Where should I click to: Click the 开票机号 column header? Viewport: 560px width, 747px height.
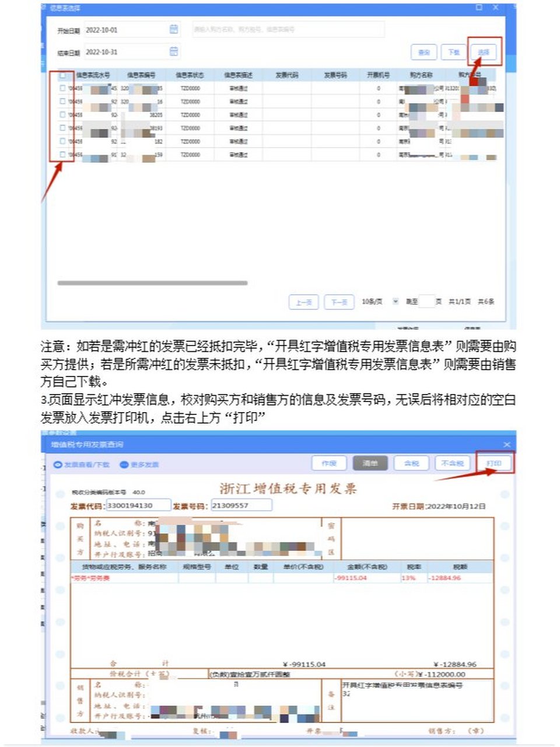click(379, 75)
